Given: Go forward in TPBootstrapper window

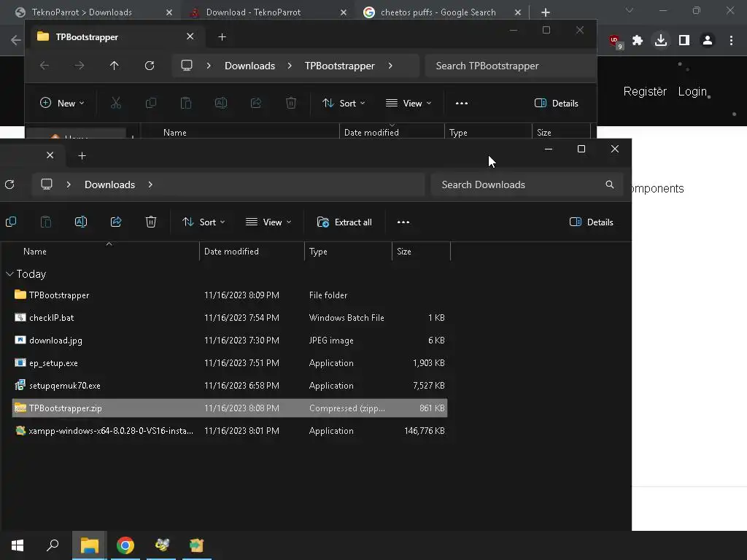Looking at the screenshot, I should [80, 66].
